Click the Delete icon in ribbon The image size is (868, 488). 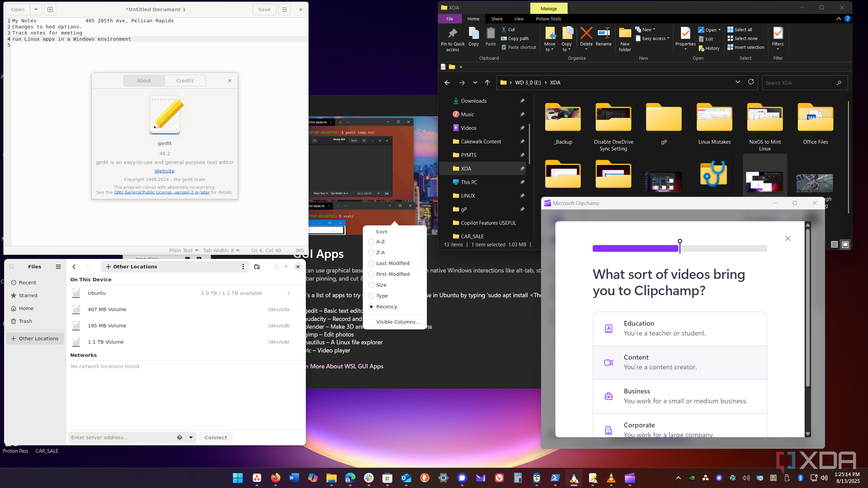point(586,34)
